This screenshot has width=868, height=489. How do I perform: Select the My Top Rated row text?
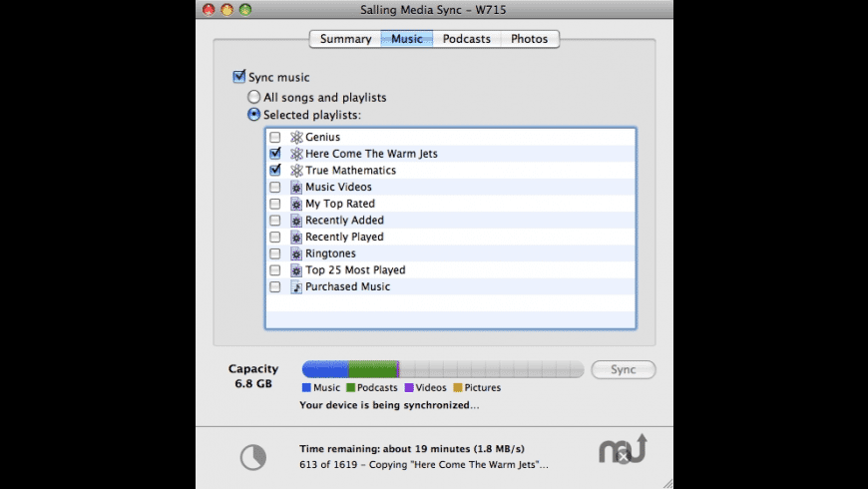340,204
